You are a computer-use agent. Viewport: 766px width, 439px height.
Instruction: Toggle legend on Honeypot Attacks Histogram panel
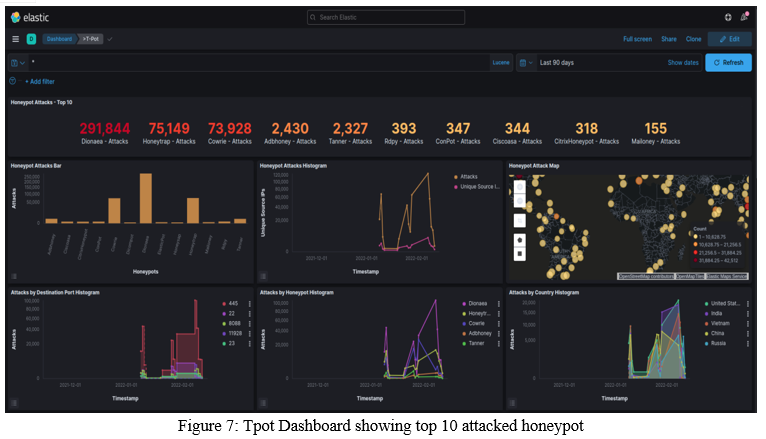tap(263, 276)
